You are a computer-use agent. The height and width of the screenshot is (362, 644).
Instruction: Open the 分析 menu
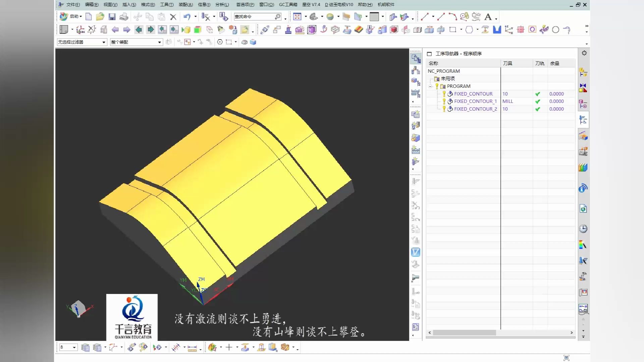pyautogui.click(x=222, y=5)
